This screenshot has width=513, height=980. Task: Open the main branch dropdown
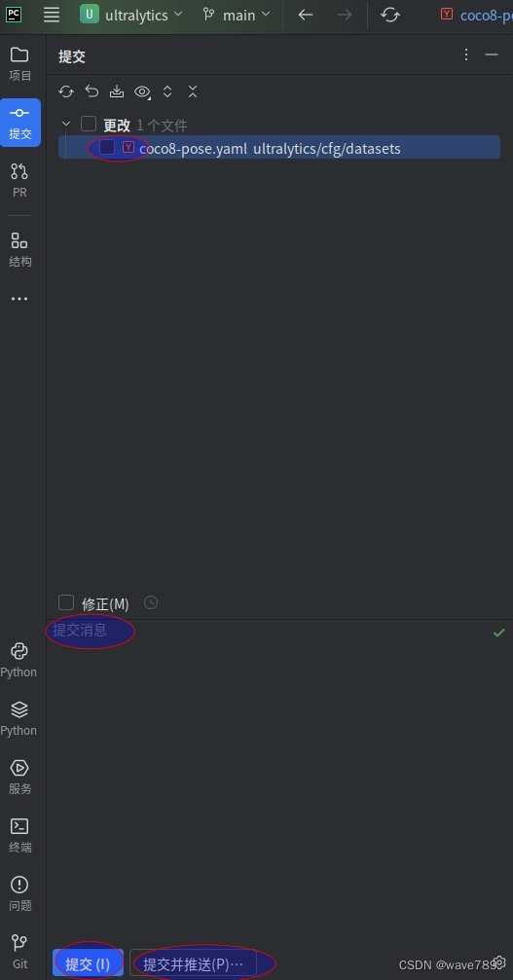click(x=237, y=15)
